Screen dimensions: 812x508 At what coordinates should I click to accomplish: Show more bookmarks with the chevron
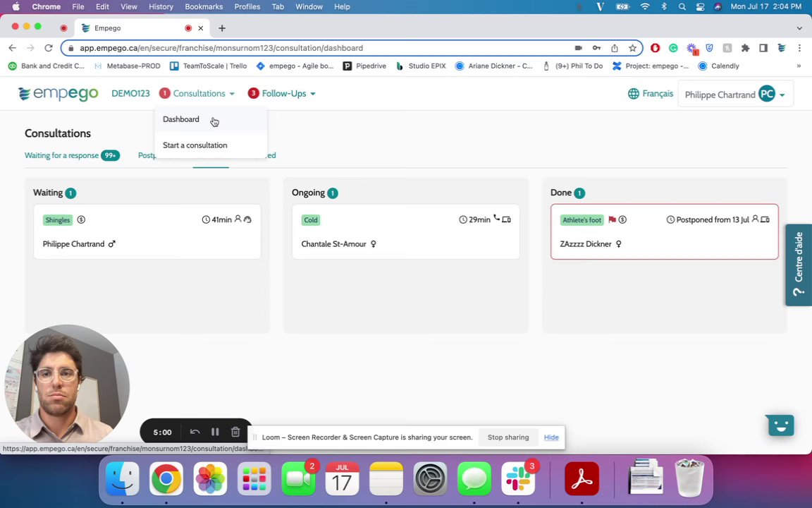(799, 66)
